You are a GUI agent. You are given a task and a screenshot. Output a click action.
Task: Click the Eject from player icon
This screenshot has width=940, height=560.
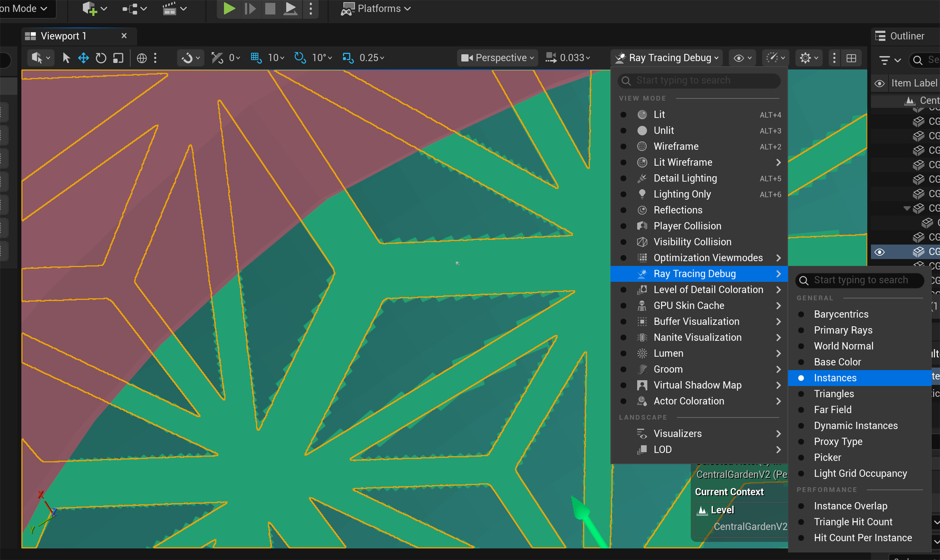(290, 8)
